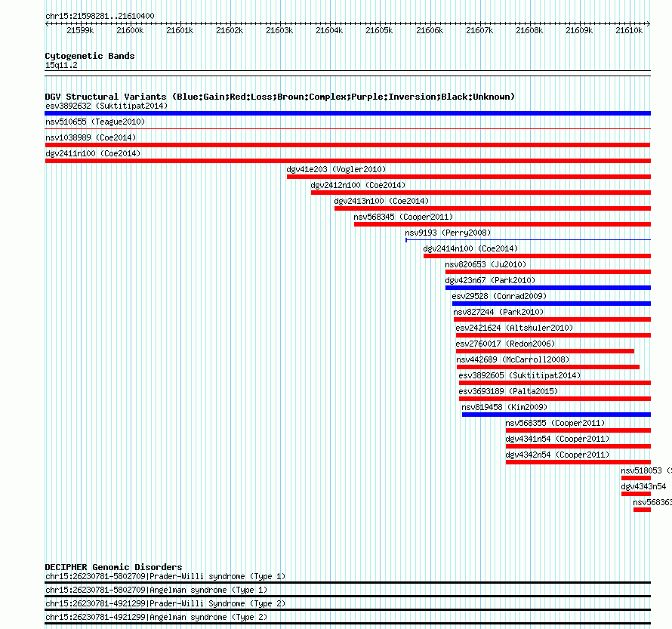This screenshot has width=672, height=629.
Task: Select the nsv510655 (Teague2010) variant label
Action: pos(95,122)
